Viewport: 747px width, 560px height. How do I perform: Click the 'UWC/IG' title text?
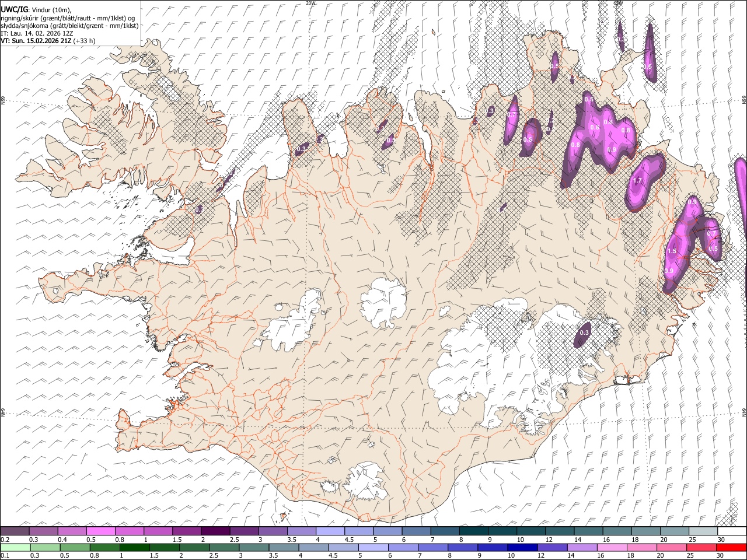pyautogui.click(x=14, y=9)
